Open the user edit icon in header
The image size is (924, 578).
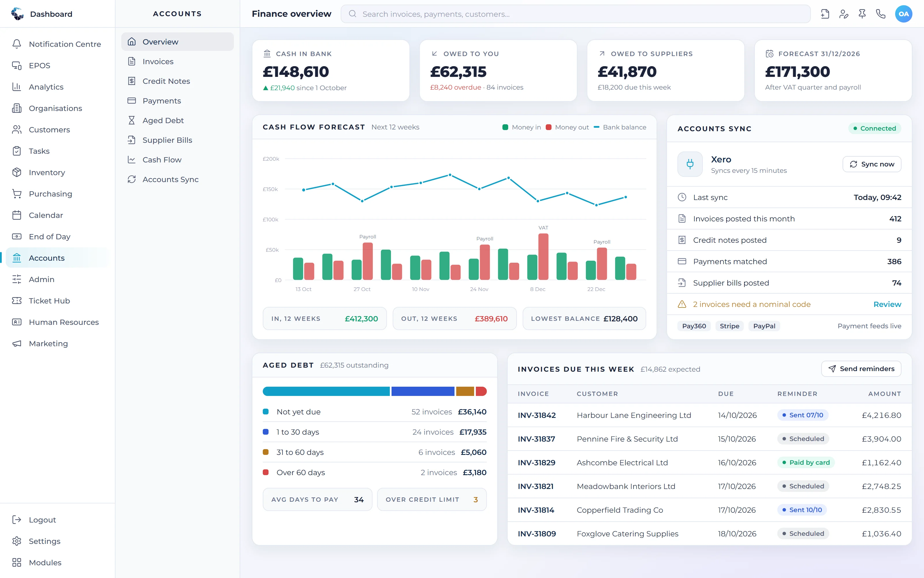point(843,14)
